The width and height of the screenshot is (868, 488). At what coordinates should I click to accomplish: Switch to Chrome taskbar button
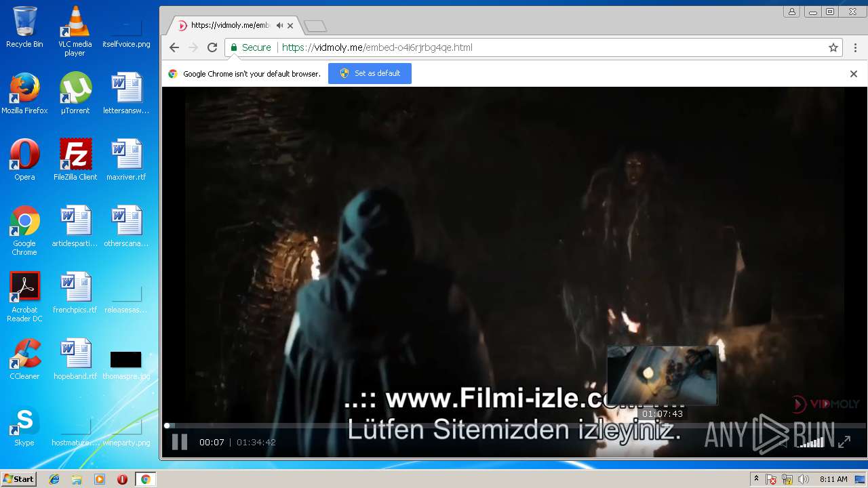145,479
